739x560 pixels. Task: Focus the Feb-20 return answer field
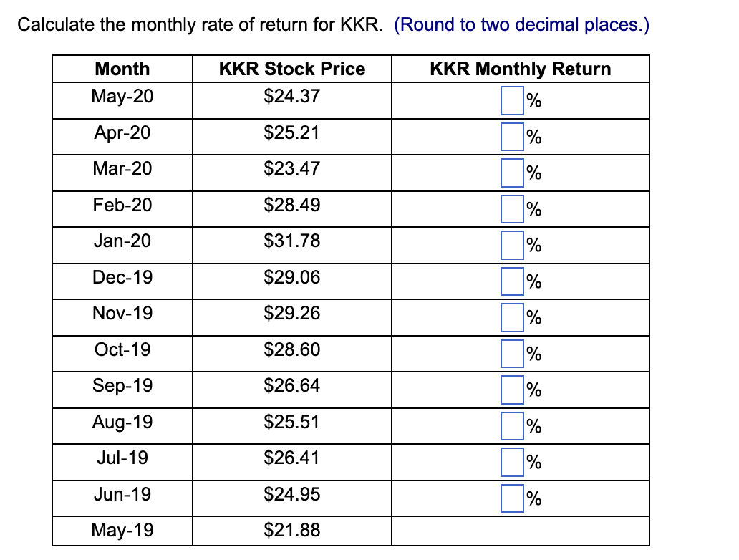512,209
